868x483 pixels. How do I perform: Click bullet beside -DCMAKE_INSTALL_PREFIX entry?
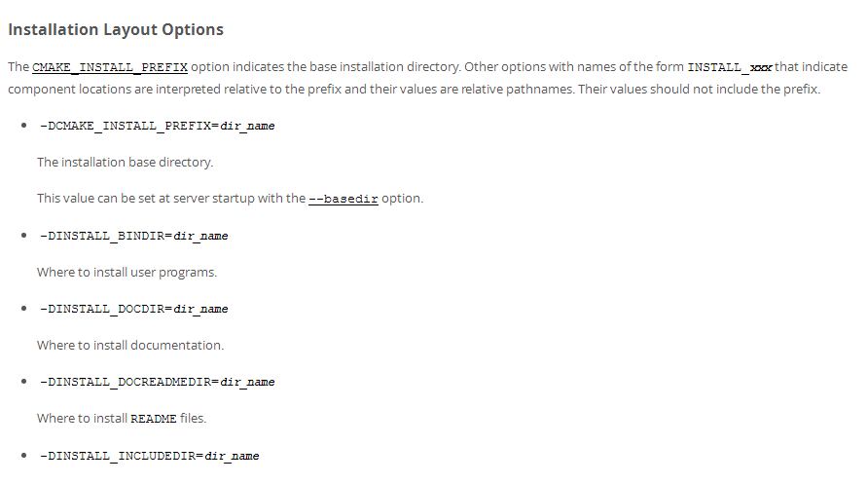click(23, 126)
